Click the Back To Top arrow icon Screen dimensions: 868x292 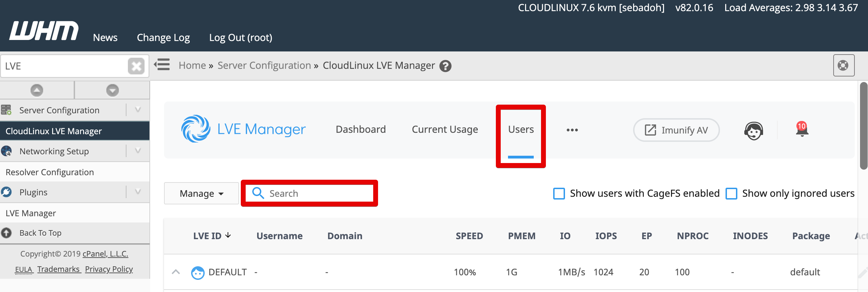(x=6, y=233)
